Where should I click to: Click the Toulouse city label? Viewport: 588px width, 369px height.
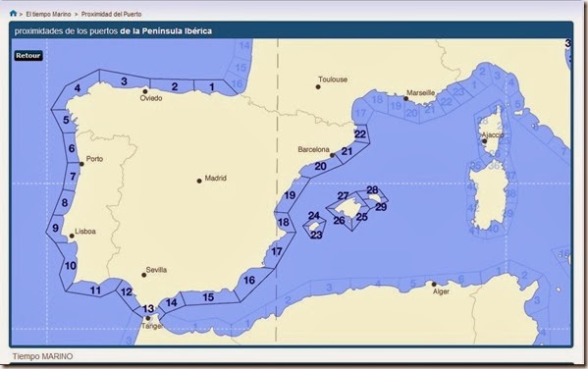pyautogui.click(x=333, y=79)
